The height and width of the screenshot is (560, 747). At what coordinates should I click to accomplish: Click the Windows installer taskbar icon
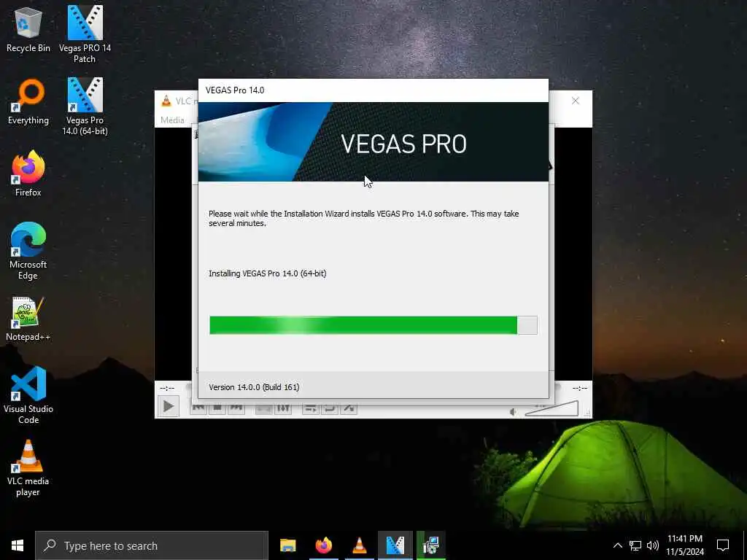430,545
